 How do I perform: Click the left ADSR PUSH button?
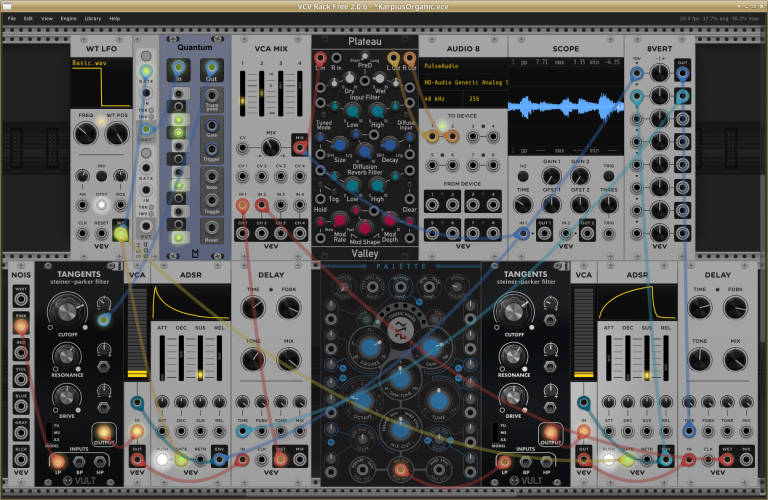point(162,459)
